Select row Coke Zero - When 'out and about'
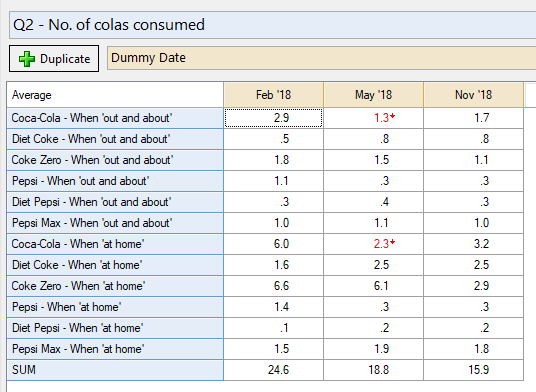536x392 pixels. pyautogui.click(x=115, y=160)
